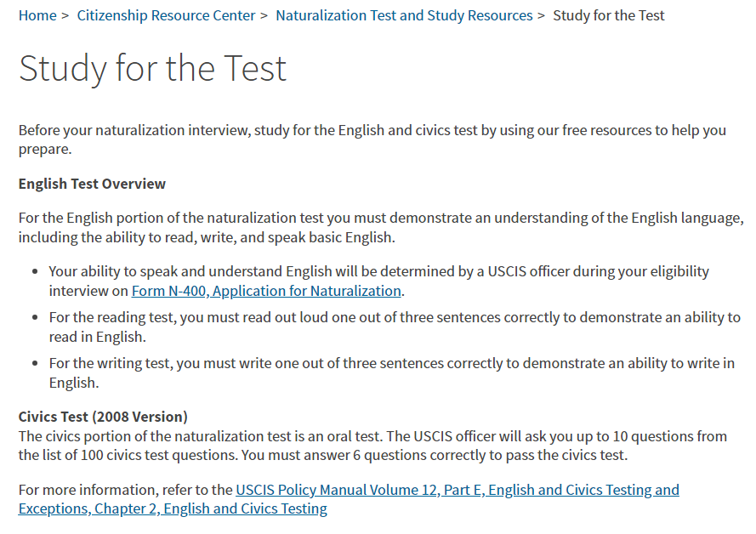
Task: Open the USCIS Policy Manual Volume 12 link
Action: tap(457, 490)
